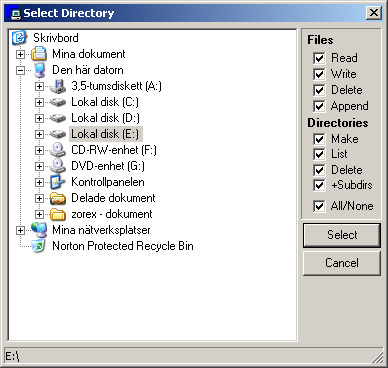Click the Lokal disk (D:) drive icon
The image size is (388, 368).
point(58,118)
